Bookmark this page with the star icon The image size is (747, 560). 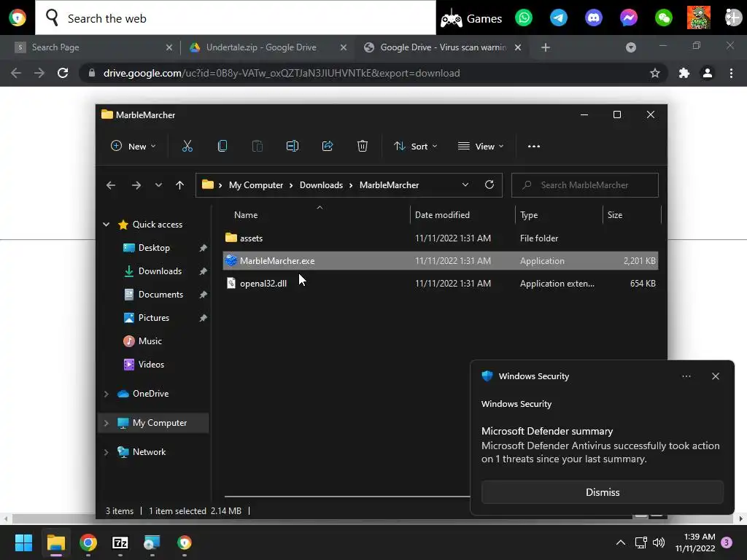[655, 73]
